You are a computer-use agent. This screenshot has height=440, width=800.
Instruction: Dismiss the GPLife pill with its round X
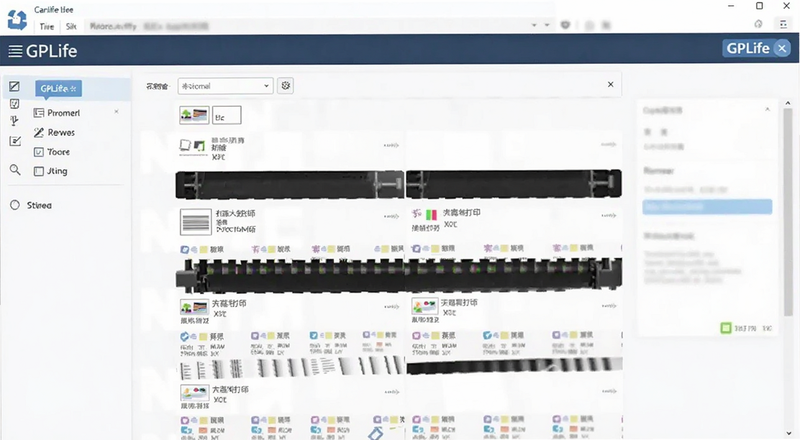[x=782, y=48]
